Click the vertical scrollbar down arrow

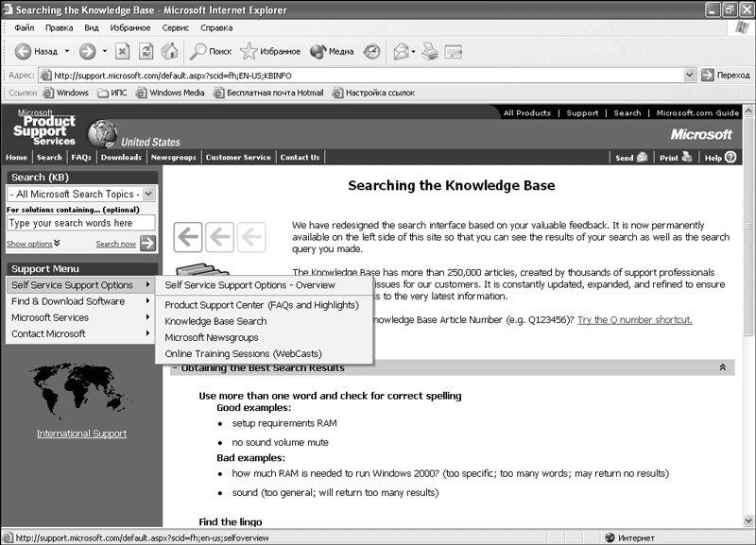click(748, 520)
